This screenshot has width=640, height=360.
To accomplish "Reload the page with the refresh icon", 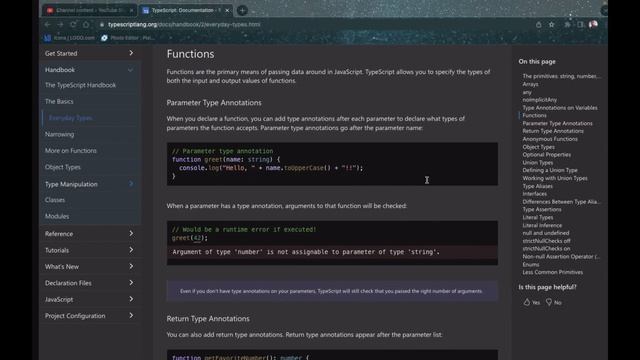I will [x=73, y=24].
